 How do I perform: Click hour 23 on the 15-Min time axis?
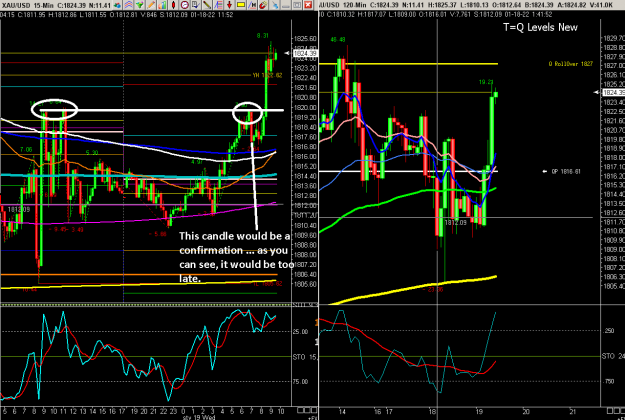tap(173, 411)
